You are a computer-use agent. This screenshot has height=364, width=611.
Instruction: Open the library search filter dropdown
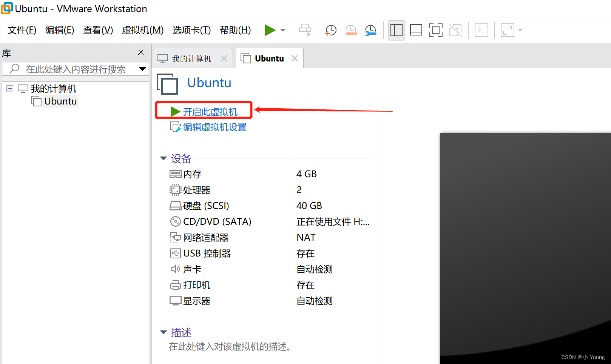pyautogui.click(x=142, y=69)
